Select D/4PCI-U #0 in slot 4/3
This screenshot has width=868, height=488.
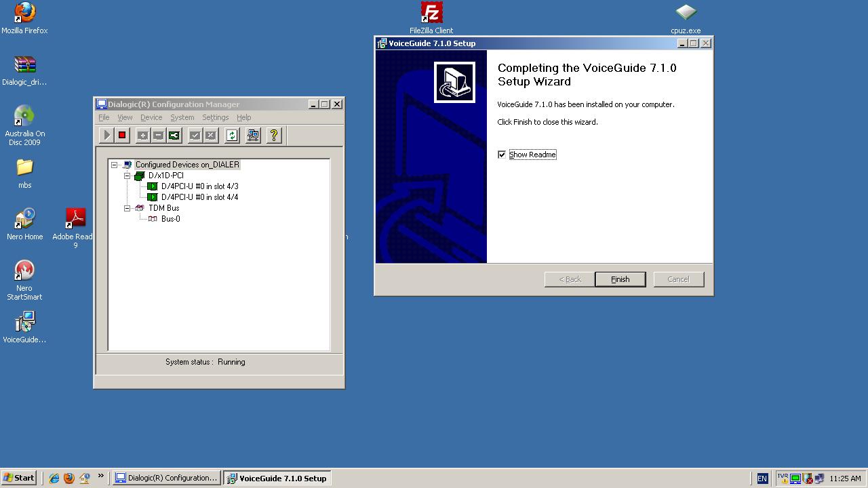pyautogui.click(x=199, y=186)
